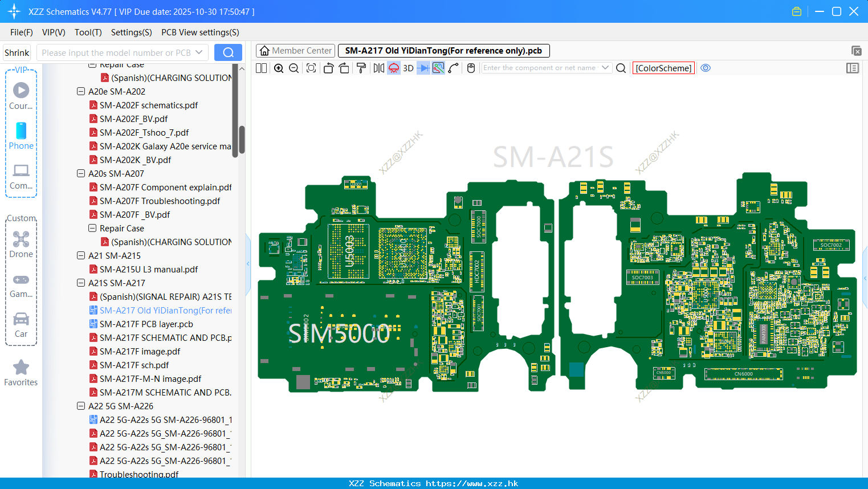Viewport: 868px width, 489px height.
Task: Open the ColorScheme button
Action: 663,68
